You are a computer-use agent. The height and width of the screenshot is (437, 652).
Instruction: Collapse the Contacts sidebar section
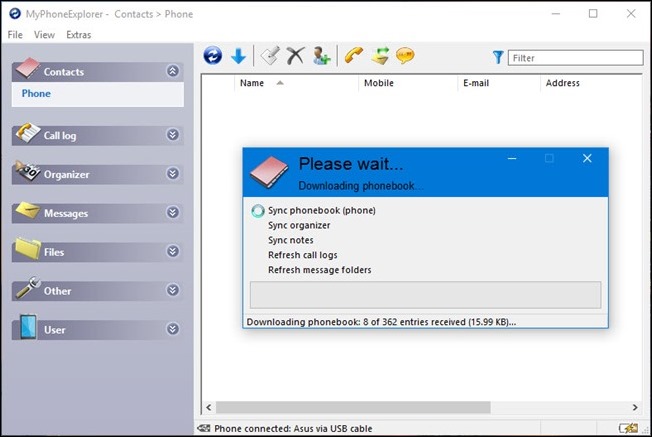[173, 71]
